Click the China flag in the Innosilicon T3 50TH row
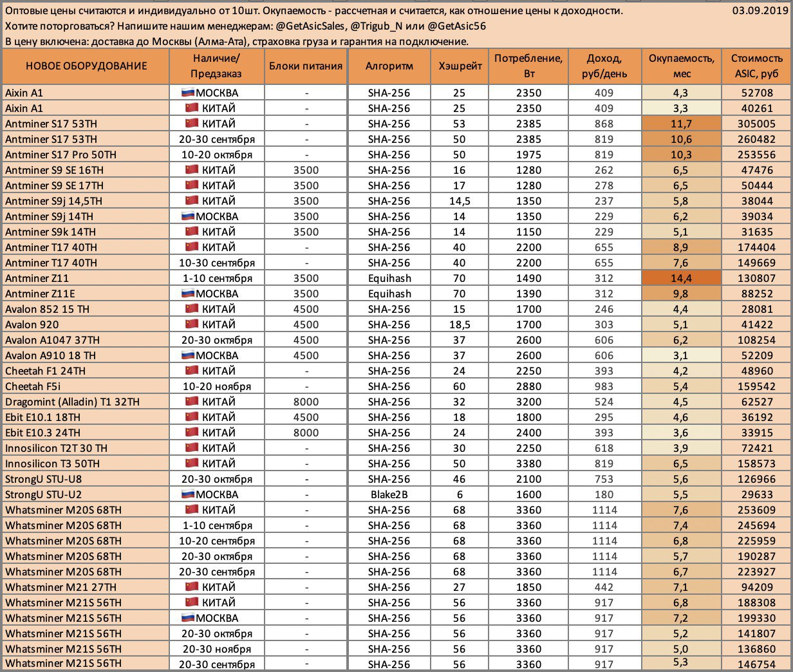The height and width of the screenshot is (672, 793). (x=191, y=463)
